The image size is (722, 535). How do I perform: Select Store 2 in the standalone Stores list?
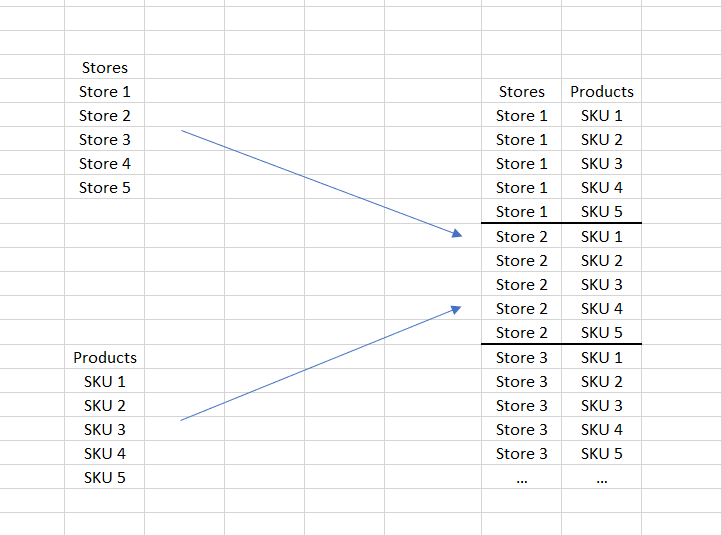(x=105, y=116)
